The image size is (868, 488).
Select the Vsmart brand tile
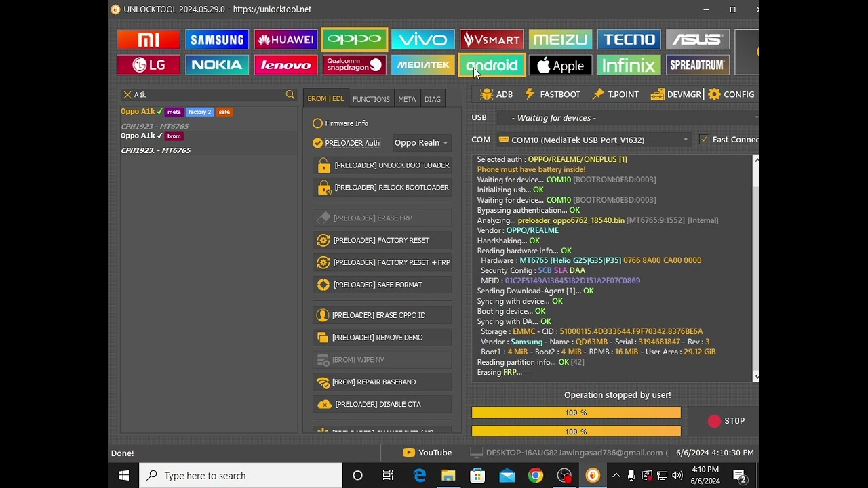492,39
